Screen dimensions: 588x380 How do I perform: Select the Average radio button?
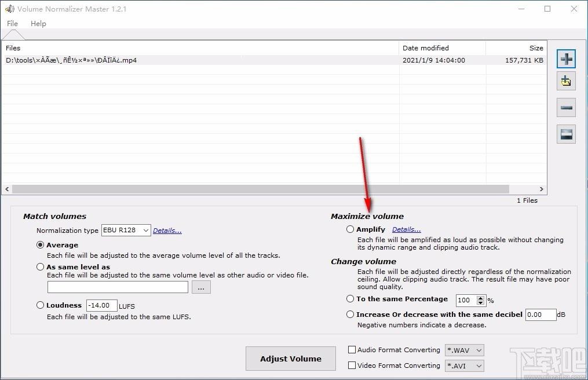pyautogui.click(x=40, y=245)
